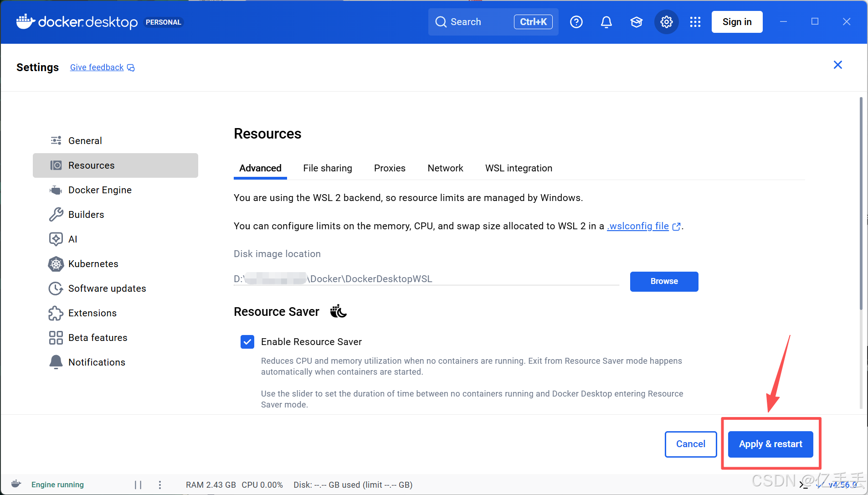This screenshot has width=868, height=495.
Task: Click the Sign in button
Action: click(x=737, y=22)
